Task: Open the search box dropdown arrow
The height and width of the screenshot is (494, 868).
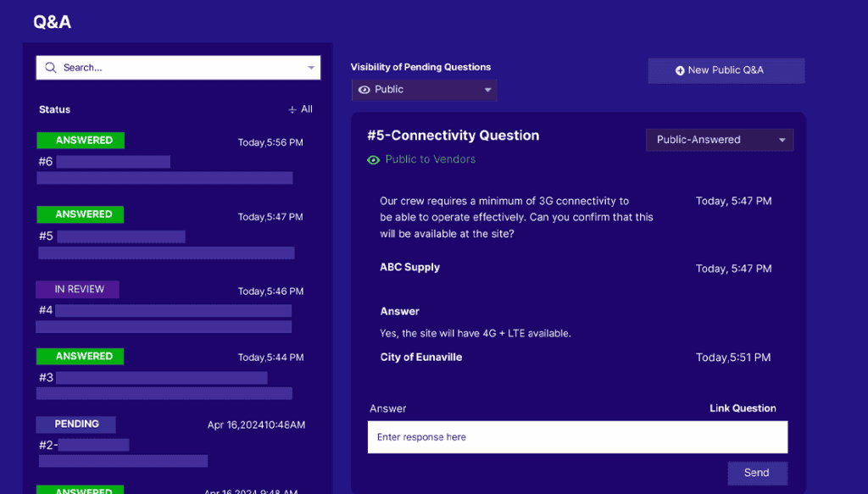Action: tap(311, 68)
